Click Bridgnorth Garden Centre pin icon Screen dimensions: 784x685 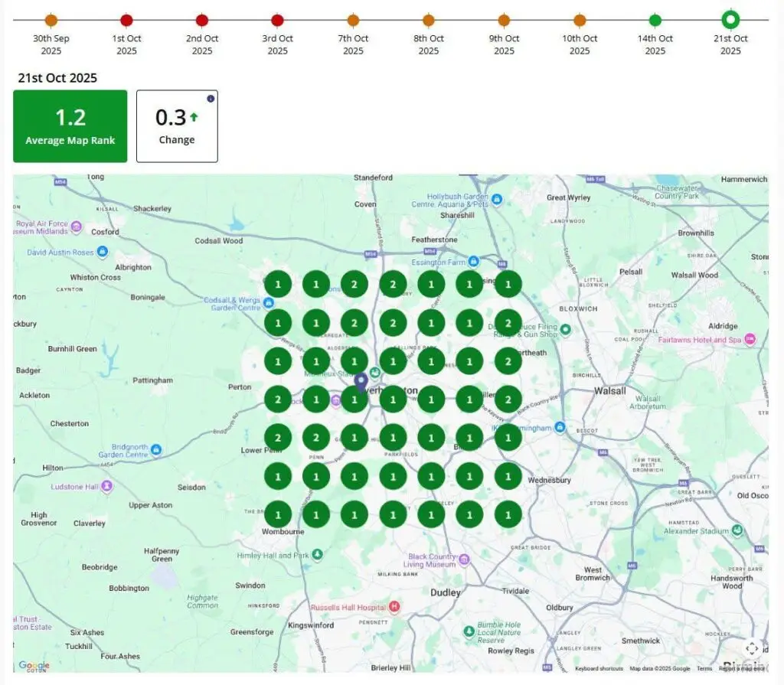(x=155, y=449)
